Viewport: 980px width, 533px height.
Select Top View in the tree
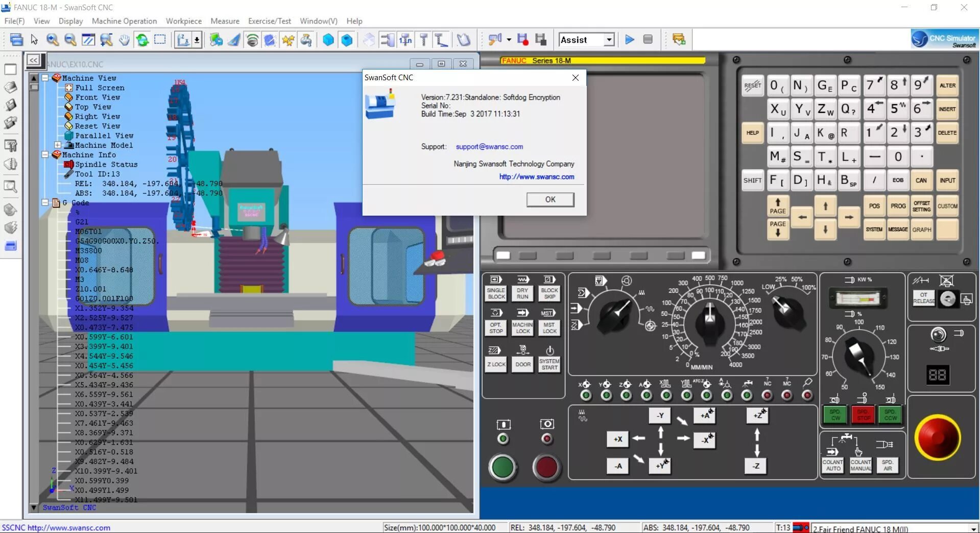coord(93,107)
